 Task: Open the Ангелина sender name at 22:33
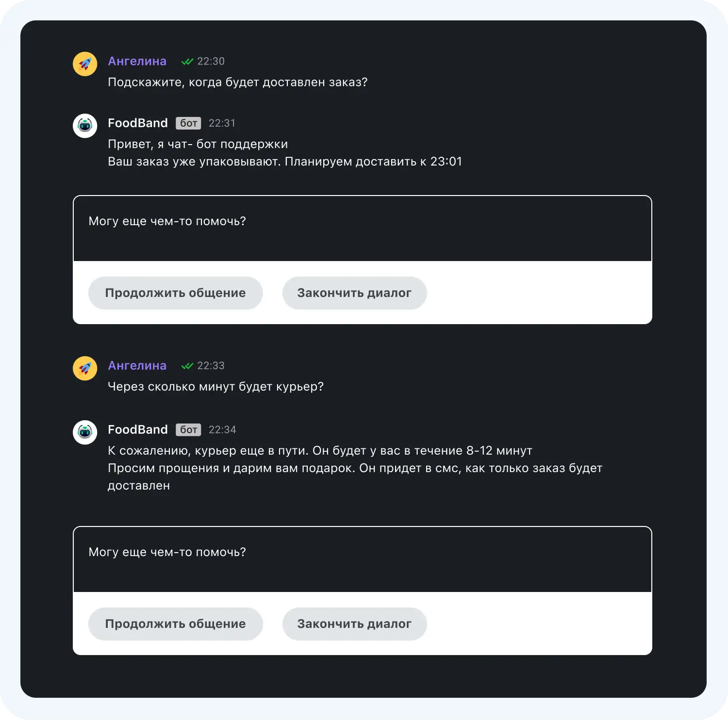(x=137, y=365)
